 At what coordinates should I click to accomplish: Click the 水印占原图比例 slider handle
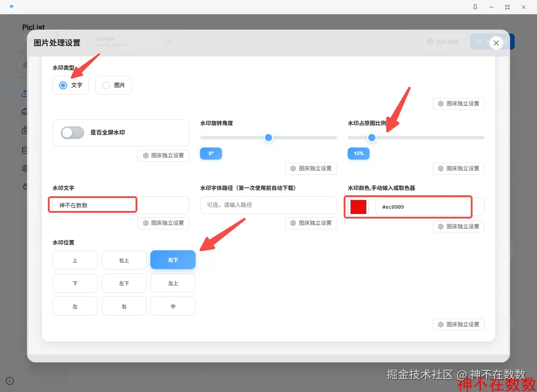(x=371, y=138)
